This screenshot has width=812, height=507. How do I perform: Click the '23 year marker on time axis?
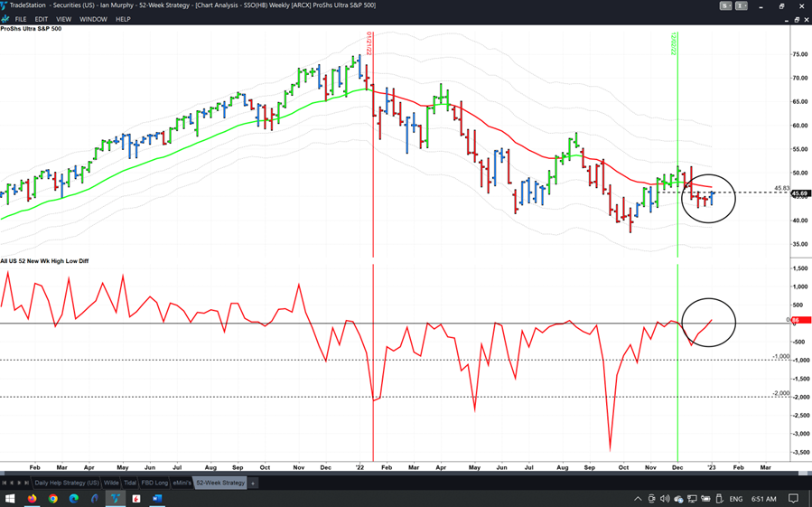click(712, 467)
